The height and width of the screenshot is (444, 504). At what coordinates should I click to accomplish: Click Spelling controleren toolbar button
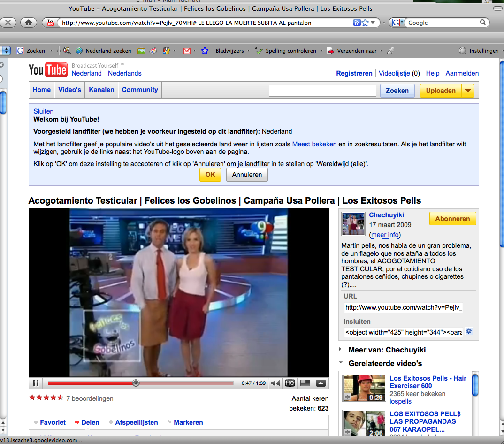(x=286, y=51)
